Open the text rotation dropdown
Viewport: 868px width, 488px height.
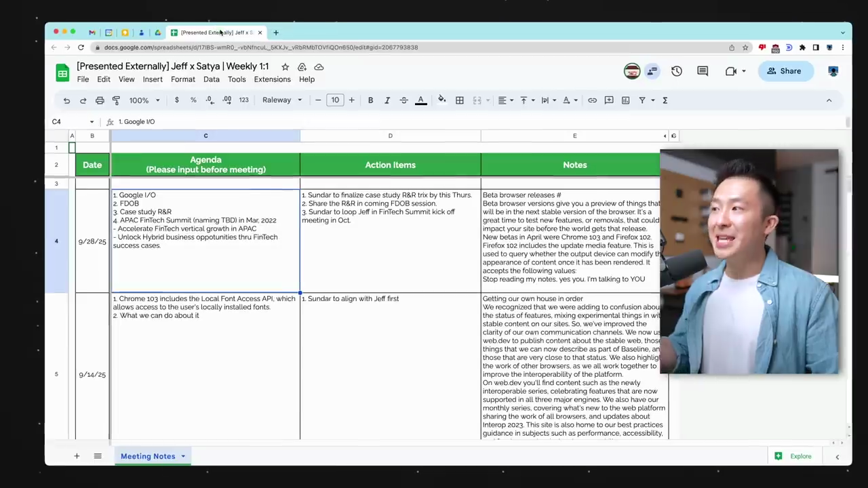coord(570,100)
